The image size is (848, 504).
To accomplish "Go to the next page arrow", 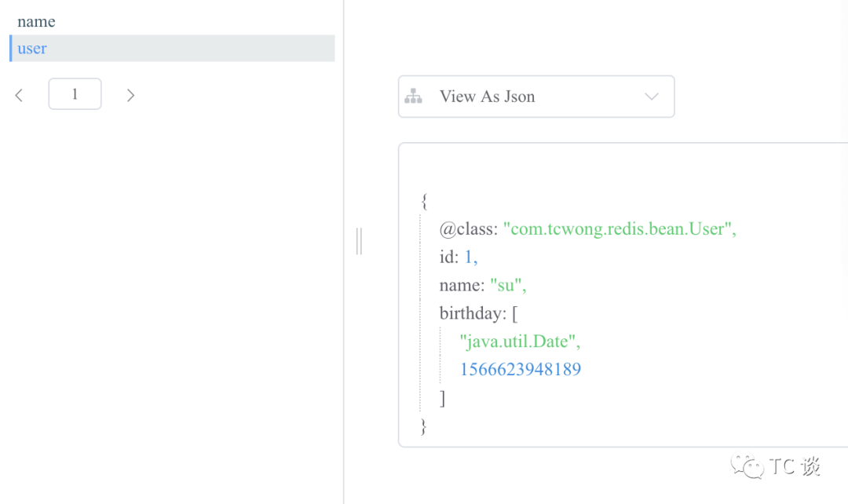I will pos(130,95).
